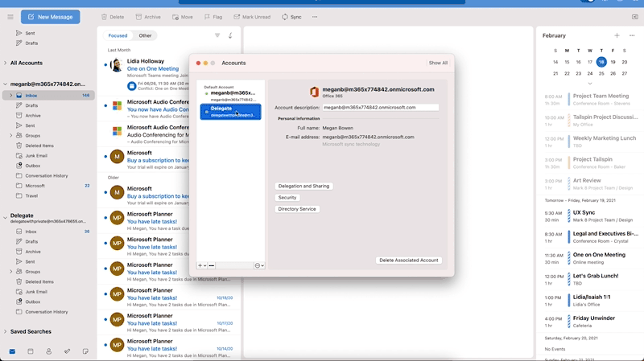644x361 pixels.
Task: Open the Friday Unwinder event
Action: pyautogui.click(x=590, y=322)
